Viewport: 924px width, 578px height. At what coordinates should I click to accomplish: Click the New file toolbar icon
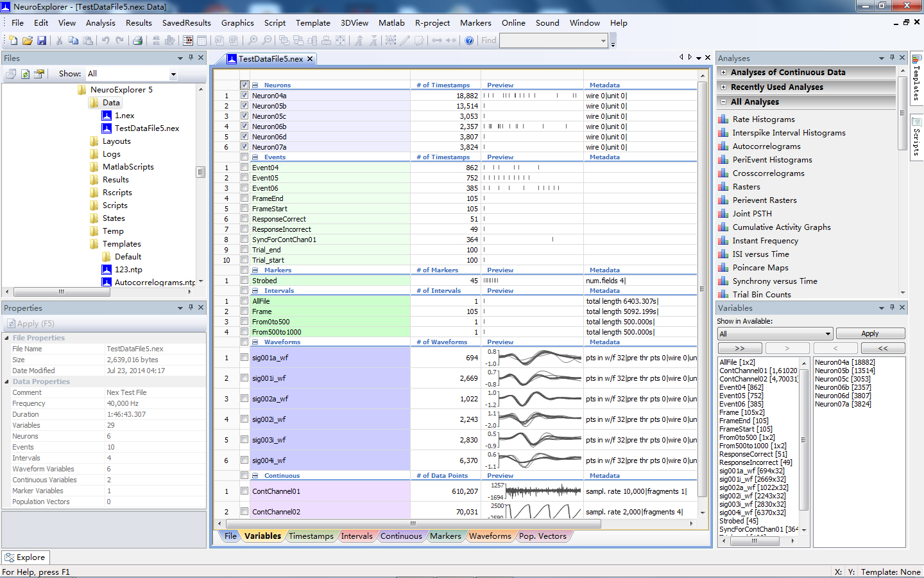coord(13,40)
